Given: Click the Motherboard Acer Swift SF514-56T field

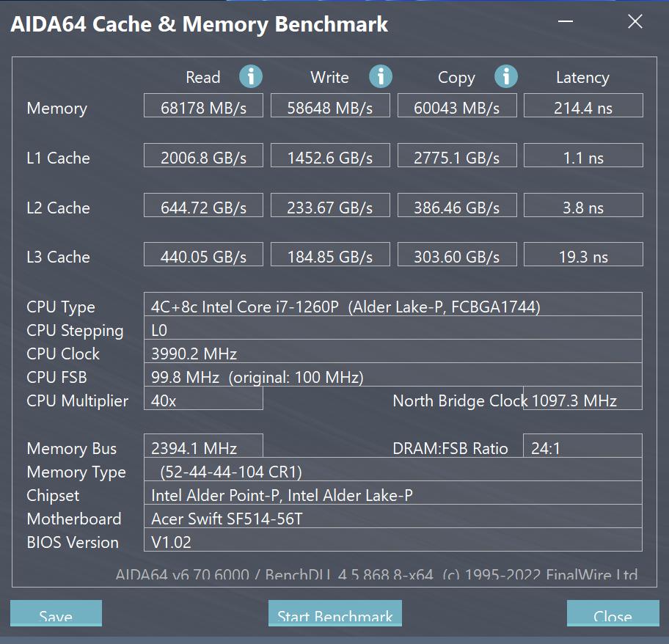Looking at the screenshot, I should pos(392,519).
